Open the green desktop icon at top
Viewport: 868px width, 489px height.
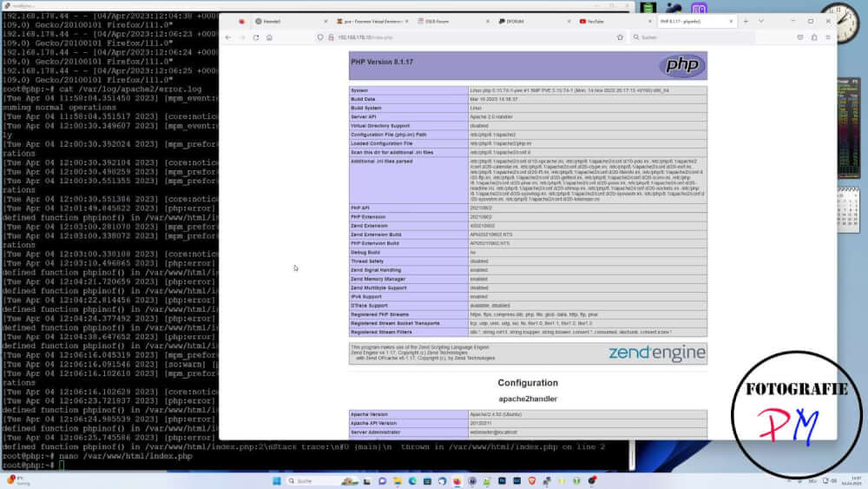pos(648,8)
